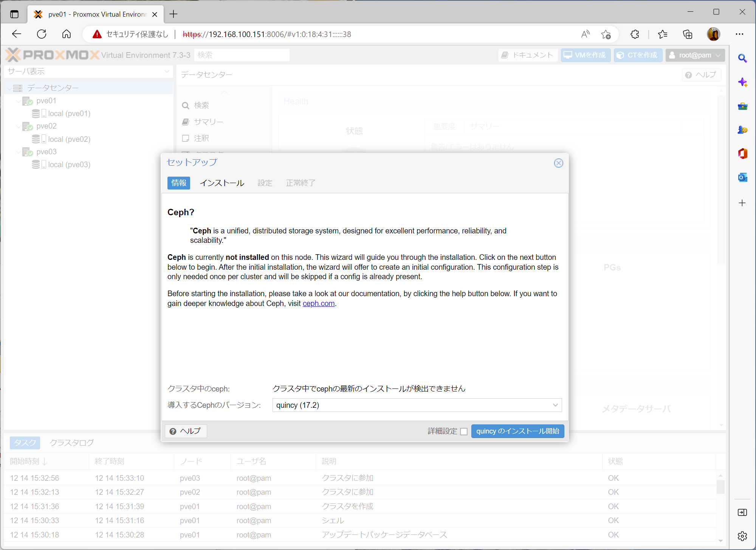Focus the Proxmox 検索 search field
The image size is (756, 550).
[242, 55]
